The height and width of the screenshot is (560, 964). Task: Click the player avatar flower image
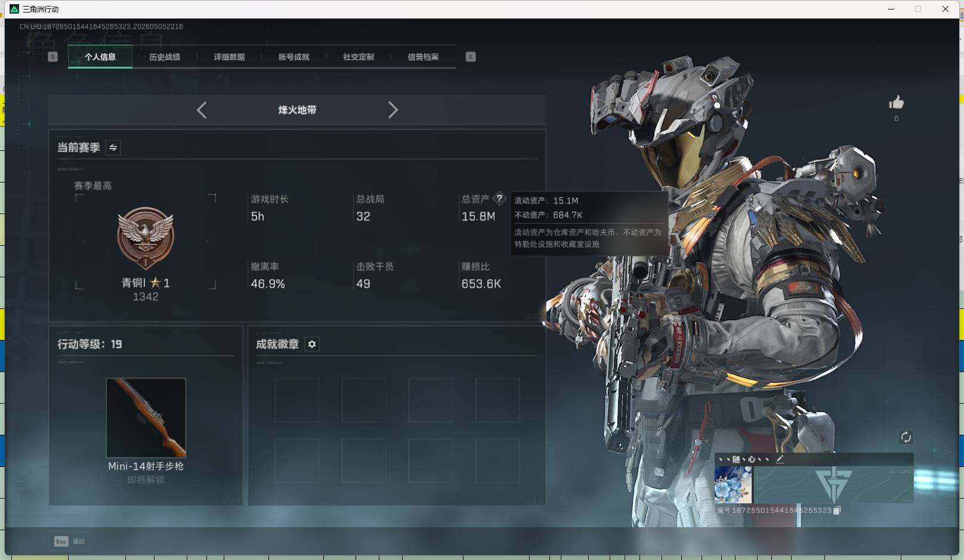(x=733, y=485)
